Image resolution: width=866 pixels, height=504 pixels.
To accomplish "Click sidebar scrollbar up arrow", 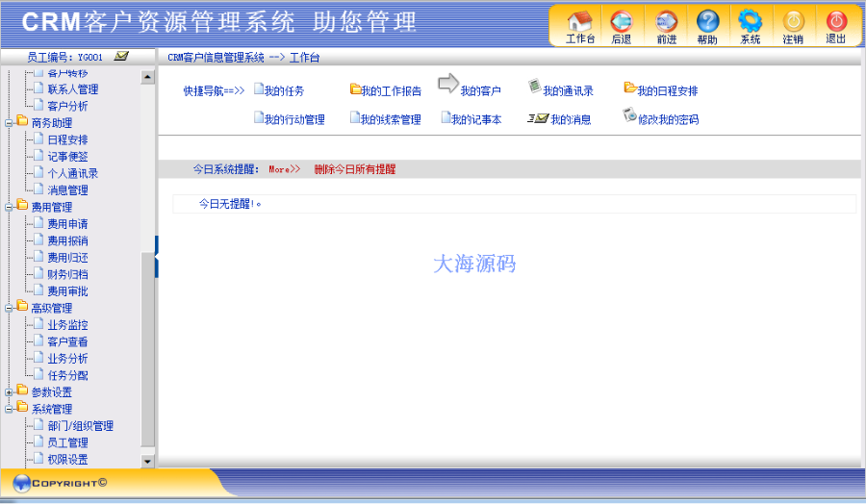I will [x=147, y=77].
